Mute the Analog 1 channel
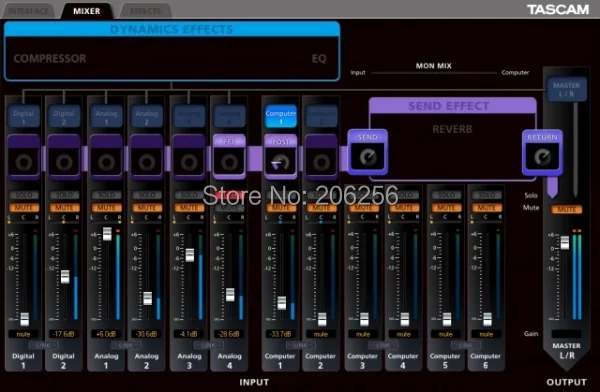Image resolution: width=600 pixels, height=392 pixels. point(106,208)
